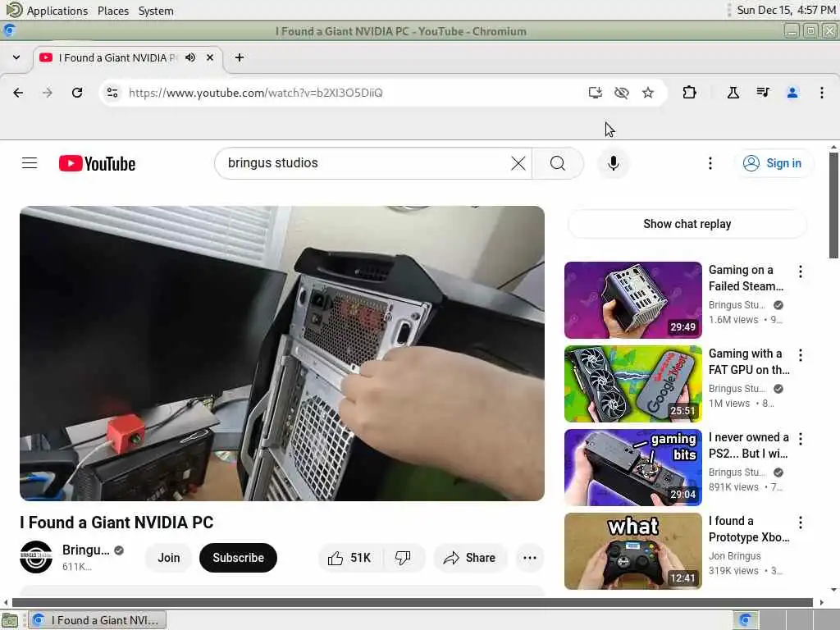
Task: Bookmark this page with the star
Action: (x=648, y=93)
